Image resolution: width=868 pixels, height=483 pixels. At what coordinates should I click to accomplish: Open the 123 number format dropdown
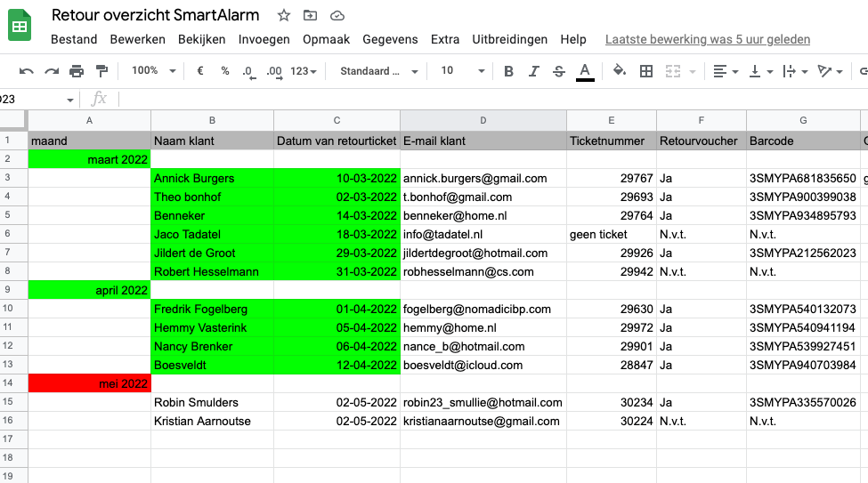[x=304, y=71]
